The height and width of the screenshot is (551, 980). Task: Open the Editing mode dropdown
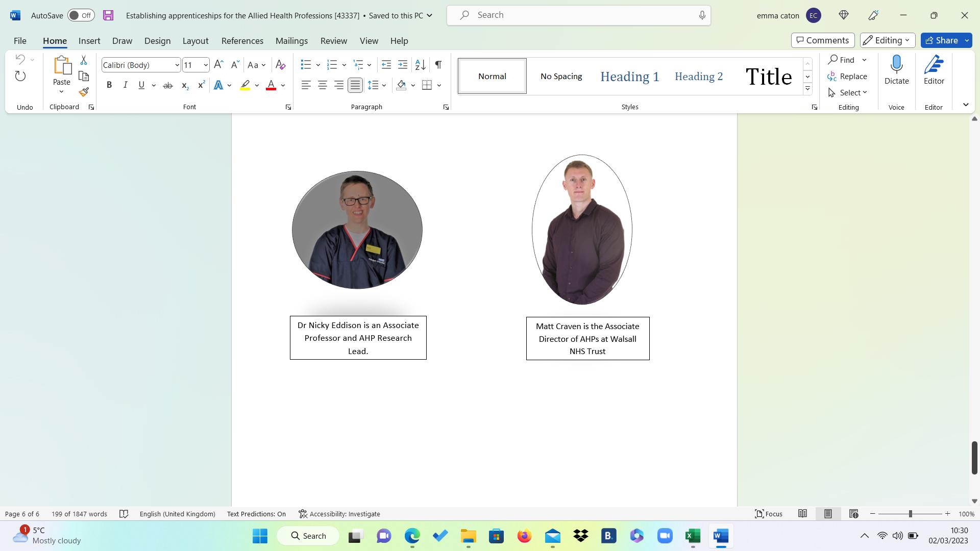point(887,40)
